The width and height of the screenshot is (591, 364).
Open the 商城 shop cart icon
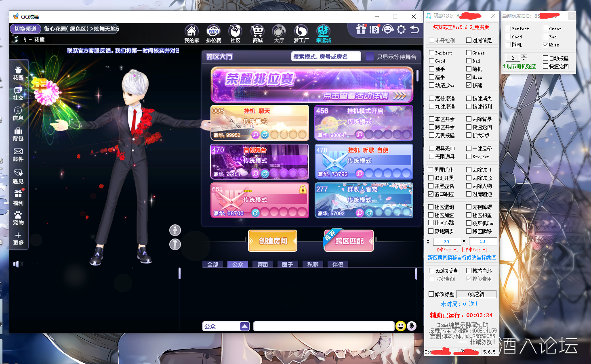(x=257, y=32)
